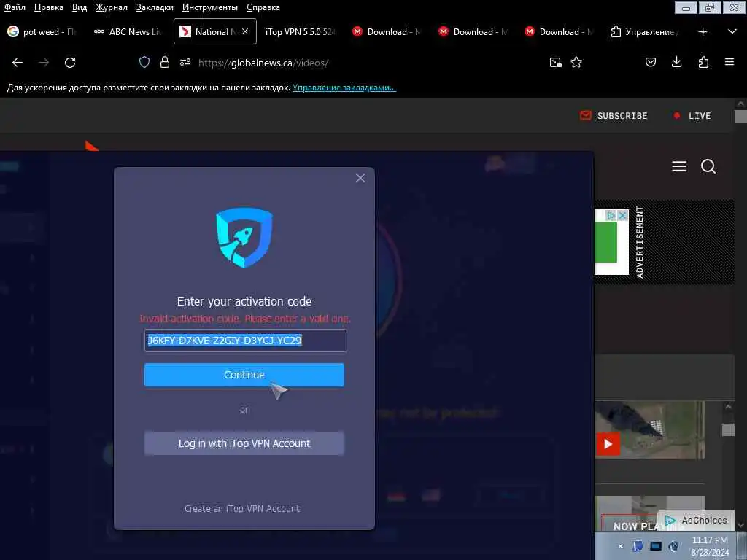Open the Инструменты menu
747x560 pixels.
[210, 7]
